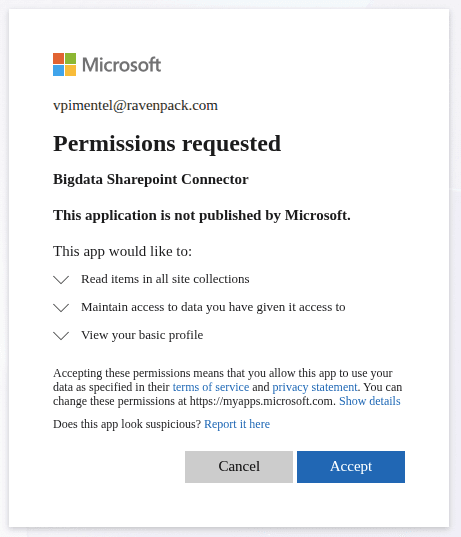
Task: Click the vpimentel@ravenpack.com account email
Action: click(x=135, y=105)
